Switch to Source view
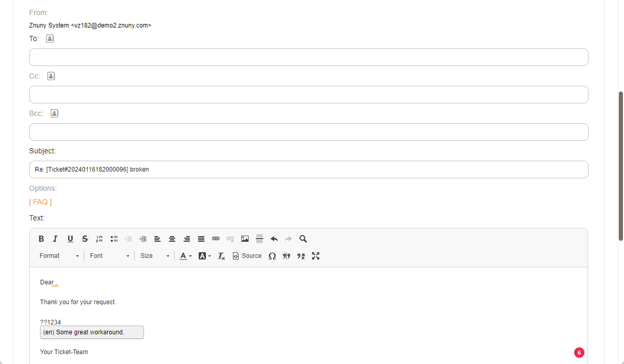The image size is (624, 364). tap(247, 256)
